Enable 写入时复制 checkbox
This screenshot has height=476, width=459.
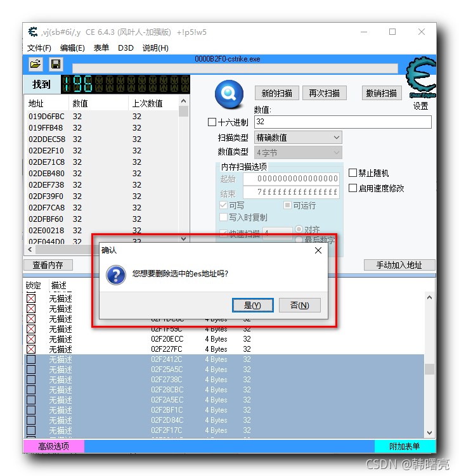(x=223, y=217)
